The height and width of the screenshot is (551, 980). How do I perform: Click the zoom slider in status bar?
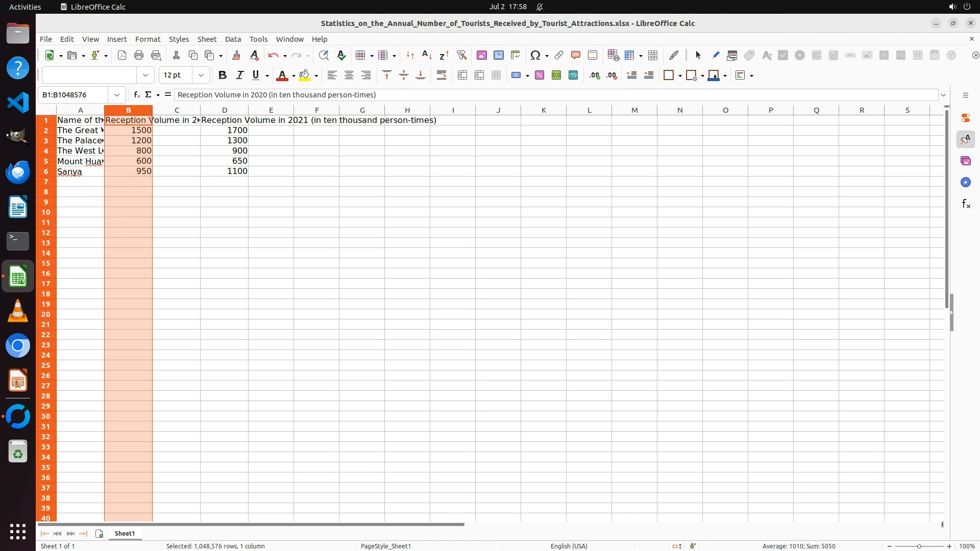[919, 546]
